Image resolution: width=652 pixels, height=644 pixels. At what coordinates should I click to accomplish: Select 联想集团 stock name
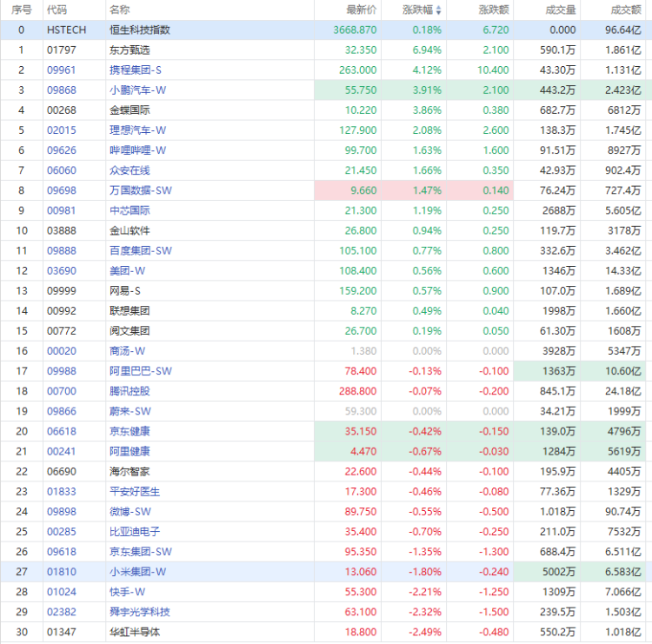[130, 310]
